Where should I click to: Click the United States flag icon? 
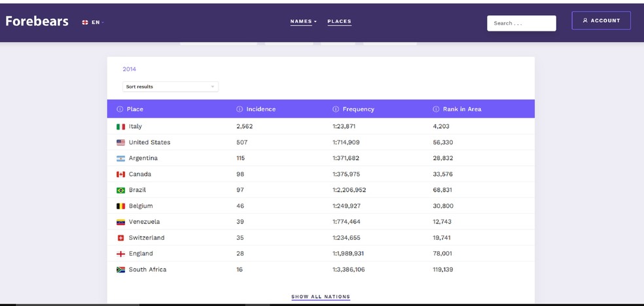click(x=120, y=143)
